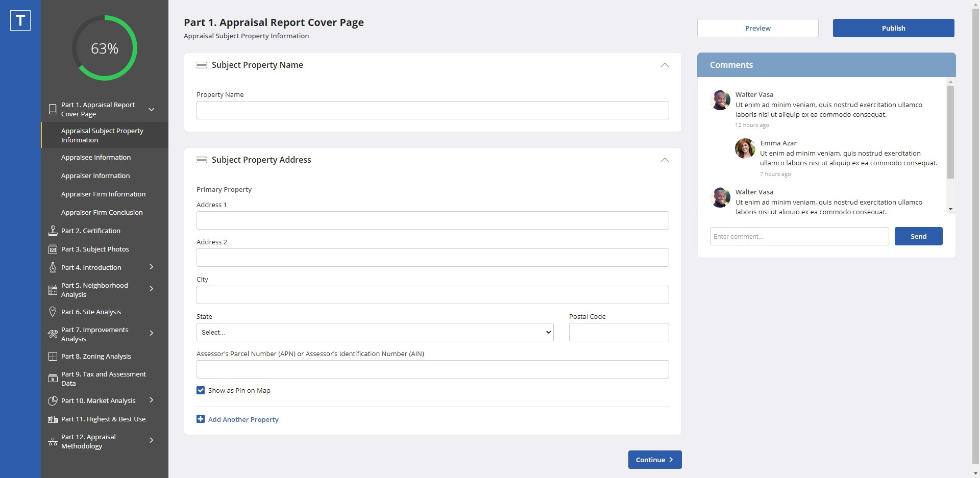Screen dimensions: 980x478
Task: Click the comments panel scrollbar down arrow
Action: pos(950,209)
